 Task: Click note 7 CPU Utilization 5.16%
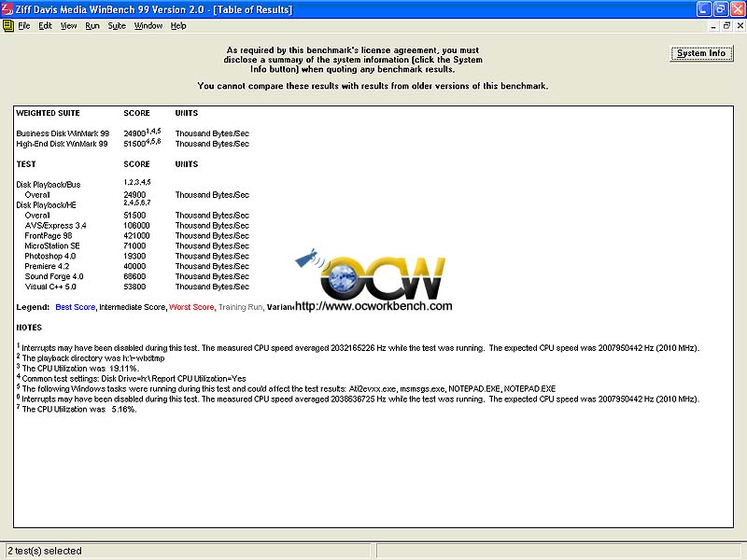[x=77, y=409]
